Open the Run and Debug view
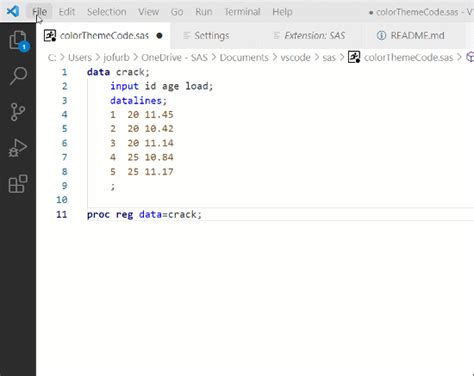 pos(18,148)
